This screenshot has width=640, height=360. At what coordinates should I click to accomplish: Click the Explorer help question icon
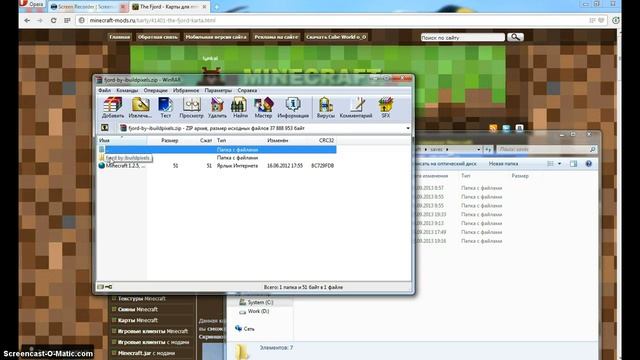point(589,164)
